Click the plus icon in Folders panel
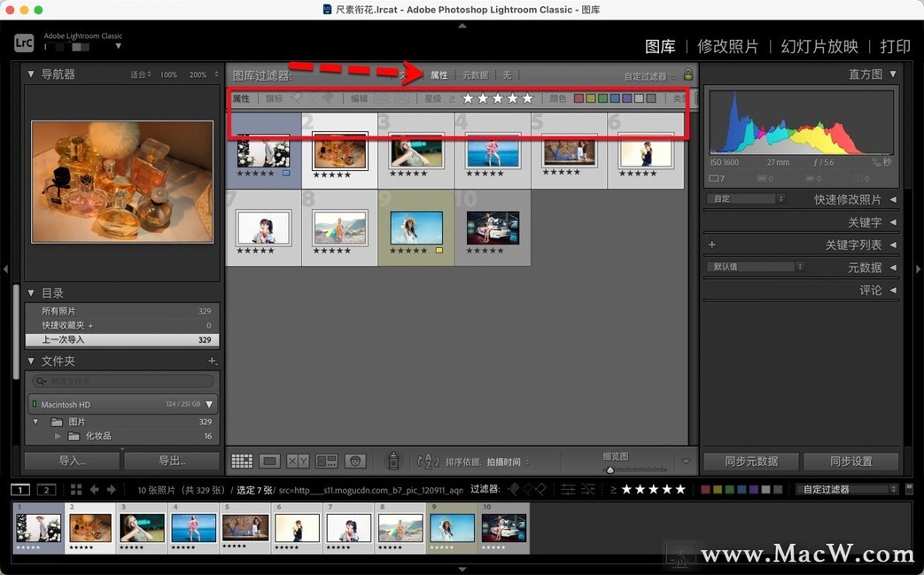Screen dimensions: 924x575 point(212,361)
